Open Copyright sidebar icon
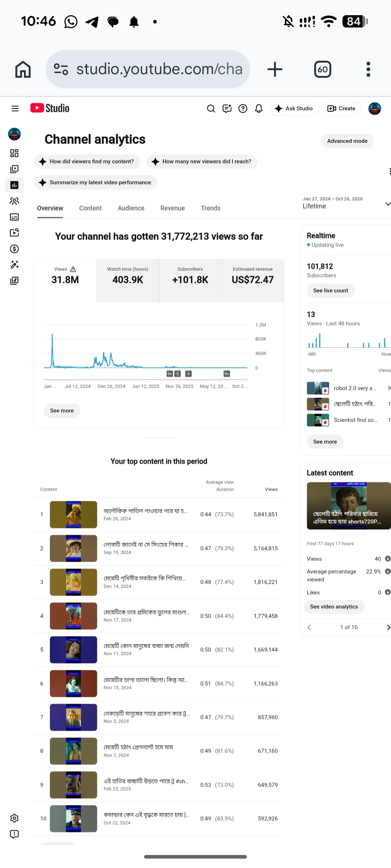391x868 pixels. (x=14, y=233)
